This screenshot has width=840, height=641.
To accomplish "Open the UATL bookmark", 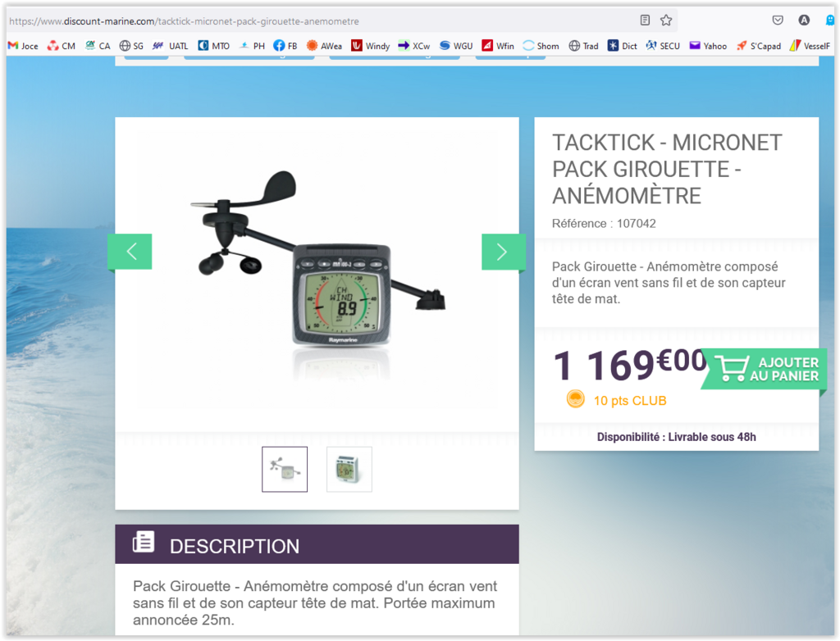I will coord(170,46).
